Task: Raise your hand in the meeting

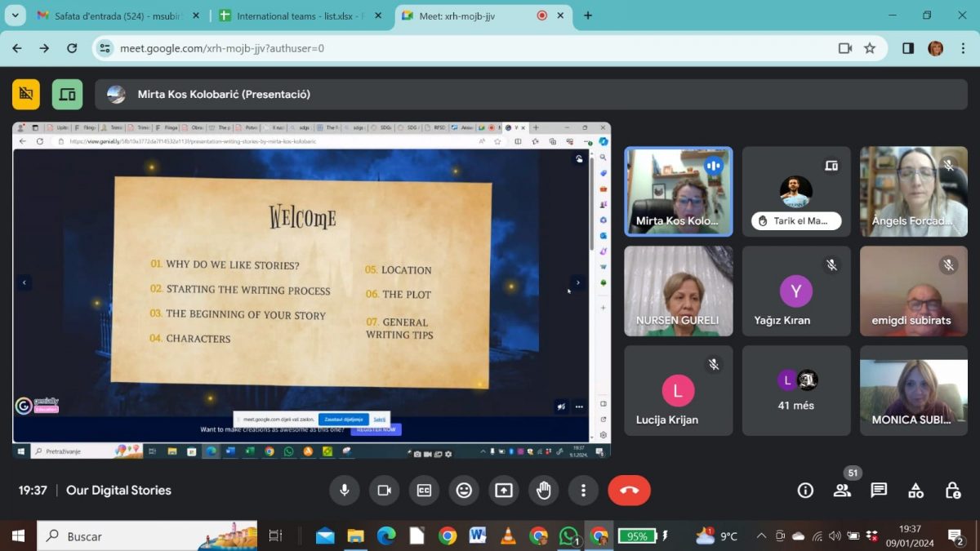Action: [x=543, y=490]
